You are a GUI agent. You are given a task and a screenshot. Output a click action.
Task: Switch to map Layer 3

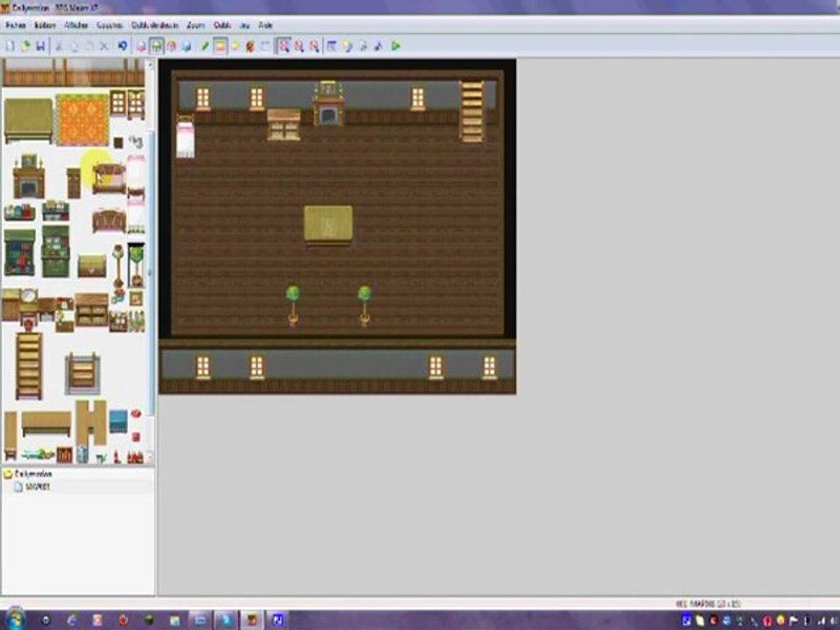coord(171,46)
